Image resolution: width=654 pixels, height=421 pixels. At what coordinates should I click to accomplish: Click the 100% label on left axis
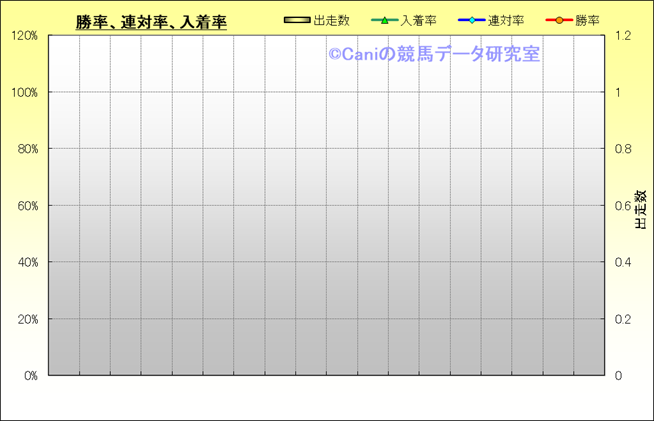23,92
